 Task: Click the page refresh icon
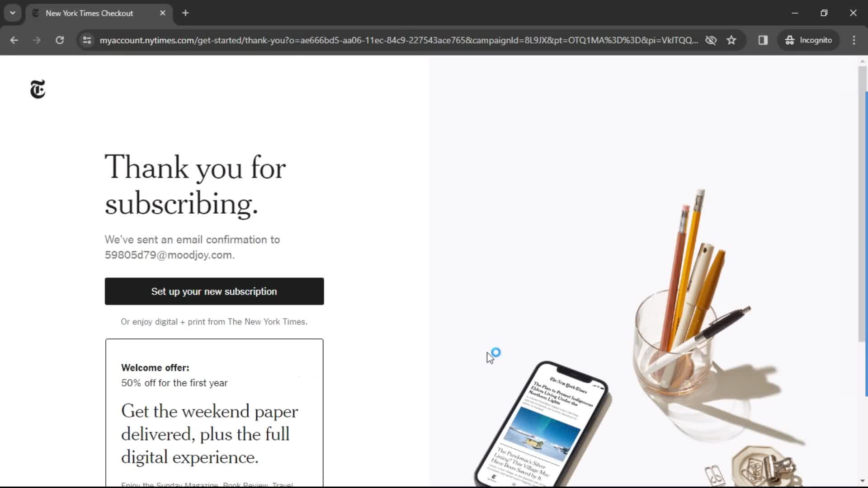[60, 40]
